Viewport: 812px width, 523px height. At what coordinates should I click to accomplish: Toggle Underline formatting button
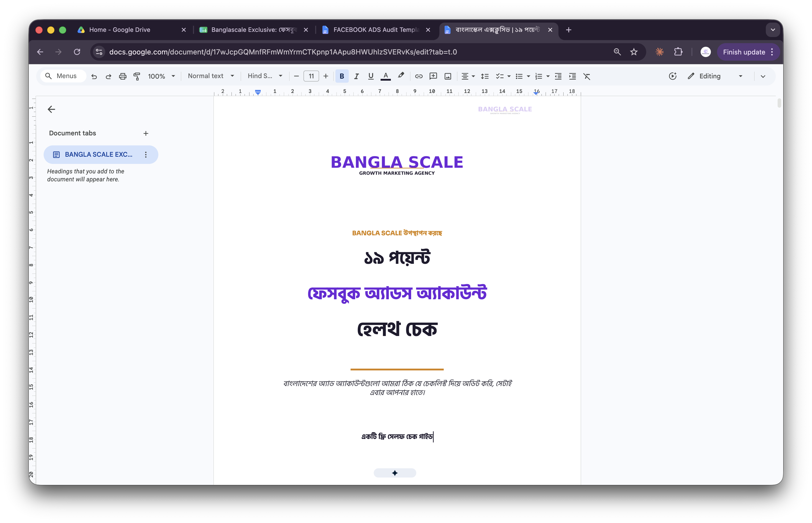point(371,76)
